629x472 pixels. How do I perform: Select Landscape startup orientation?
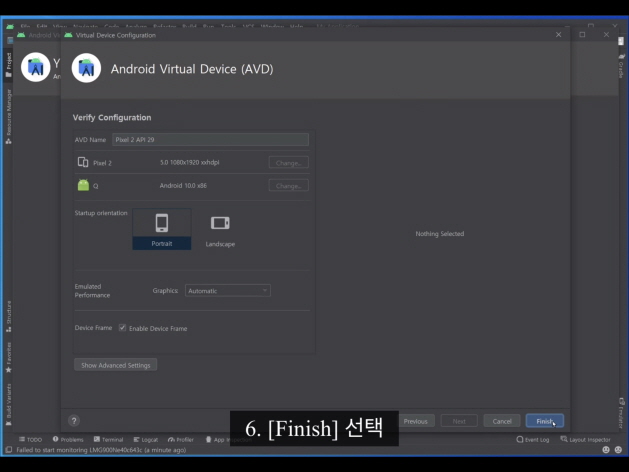(x=220, y=230)
